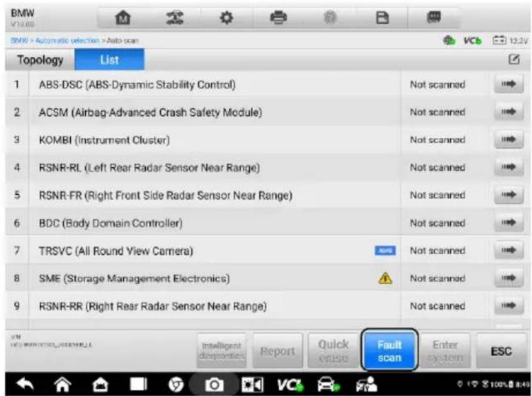Image resolution: width=532 pixels, height=396 pixels.
Task: Tap the VIN info text at bottom left
Action: tap(51, 342)
